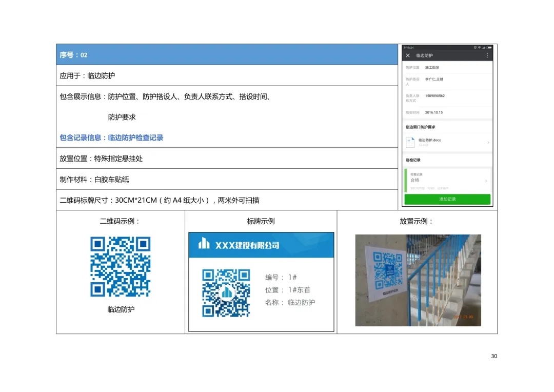Expand the chevron on 临边防护.docx row

pyautogui.click(x=488, y=143)
